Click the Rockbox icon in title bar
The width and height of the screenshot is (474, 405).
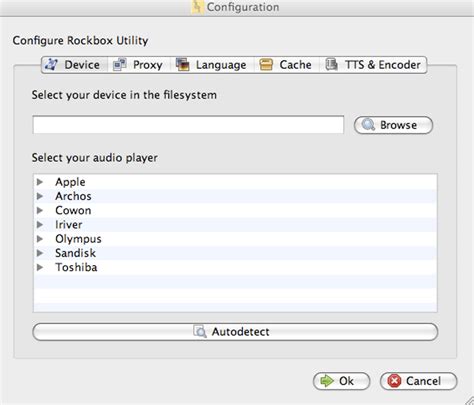[197, 7]
